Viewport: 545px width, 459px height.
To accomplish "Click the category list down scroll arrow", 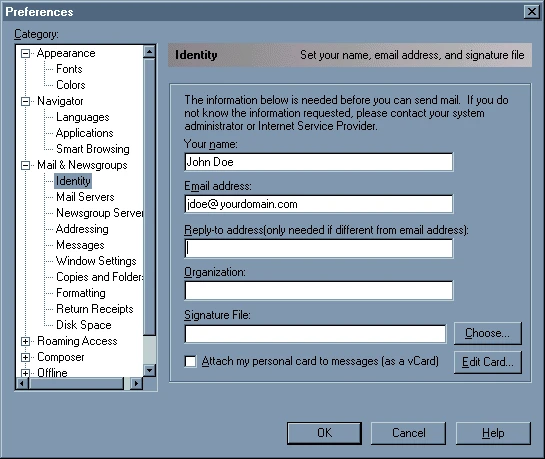I will click(149, 370).
